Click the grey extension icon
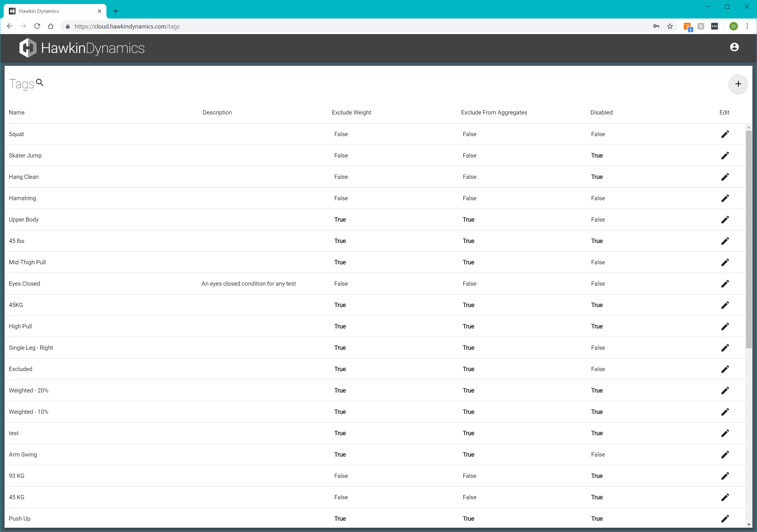Screen dimensions: 757x532 pos(701,26)
